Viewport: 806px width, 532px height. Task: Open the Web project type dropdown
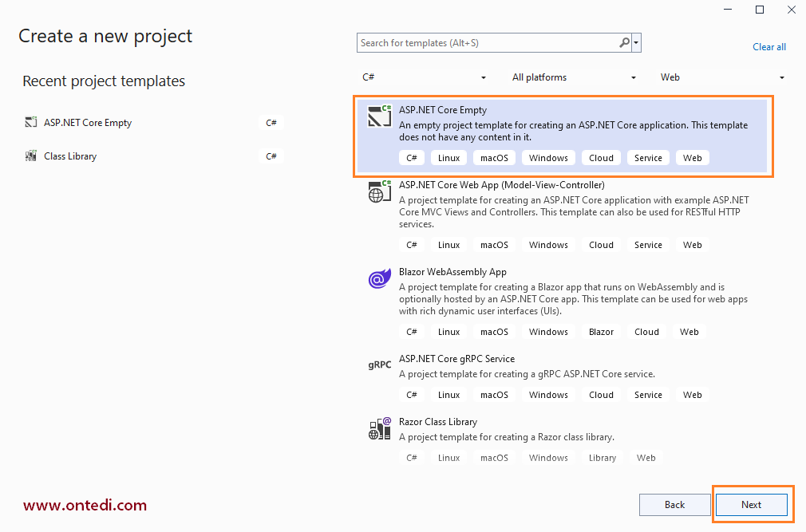(723, 77)
